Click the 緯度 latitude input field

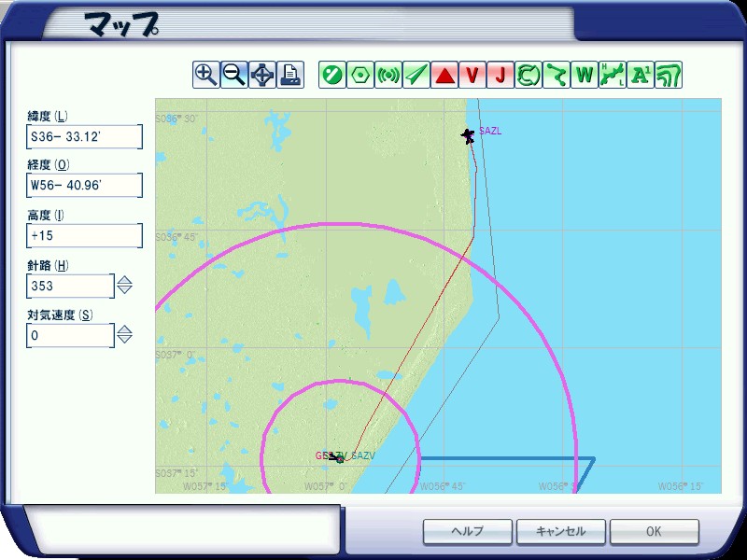click(x=85, y=137)
